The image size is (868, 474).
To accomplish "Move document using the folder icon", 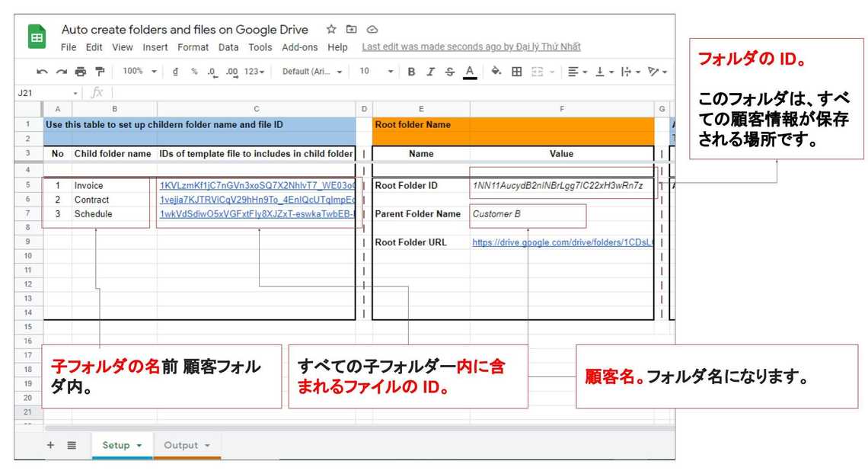I will coord(352,30).
